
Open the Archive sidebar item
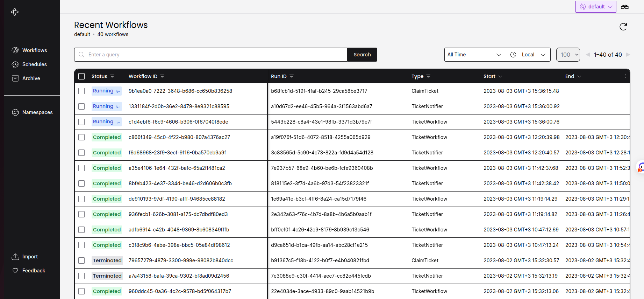(26, 78)
